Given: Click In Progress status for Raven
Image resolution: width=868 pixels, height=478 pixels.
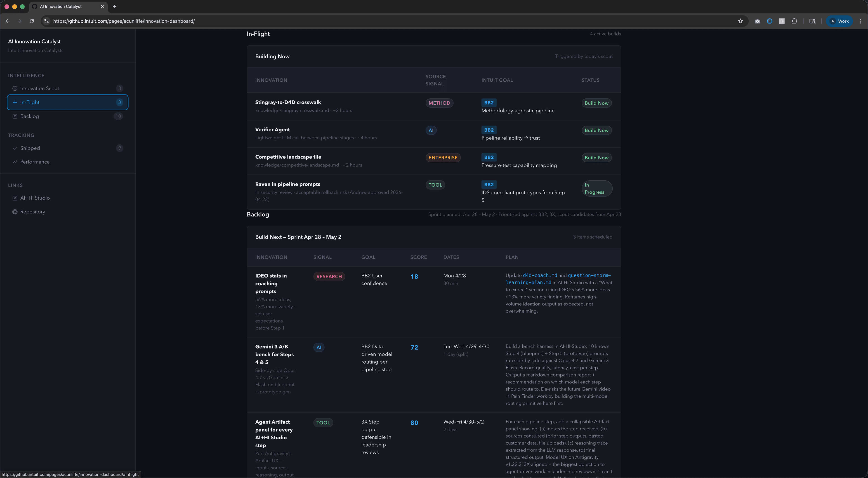Looking at the screenshot, I should pos(597,188).
